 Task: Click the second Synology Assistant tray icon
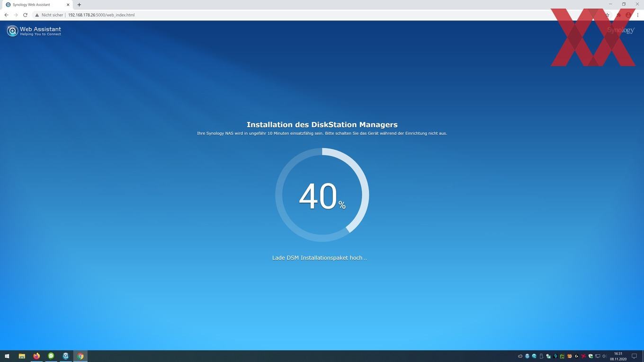coord(534,356)
